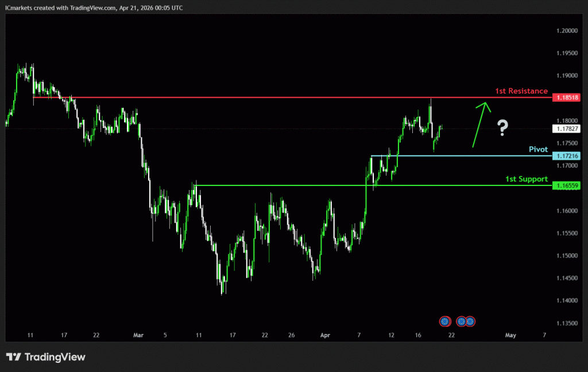Viewport: 588px width, 372px height.
Task: Click the 1.20000 level on price axis
Action: click(x=566, y=30)
